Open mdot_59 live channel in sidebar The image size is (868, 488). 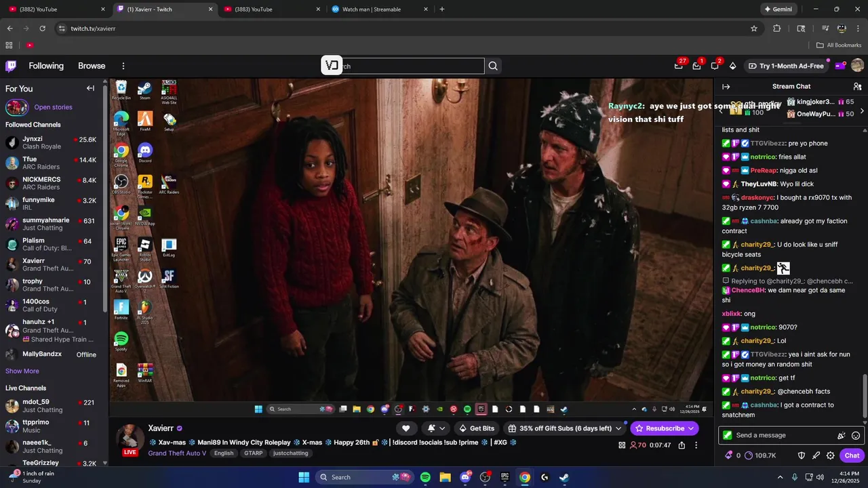pos(52,406)
